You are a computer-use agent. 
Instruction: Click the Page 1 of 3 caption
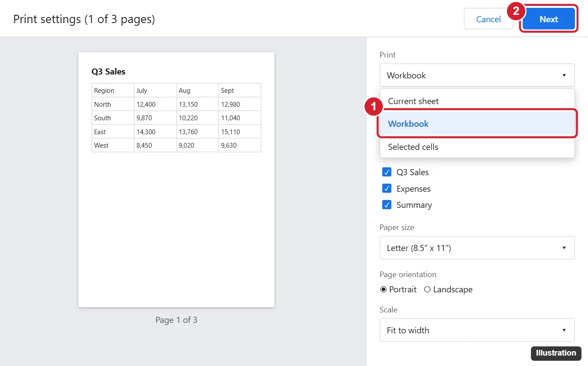(176, 320)
